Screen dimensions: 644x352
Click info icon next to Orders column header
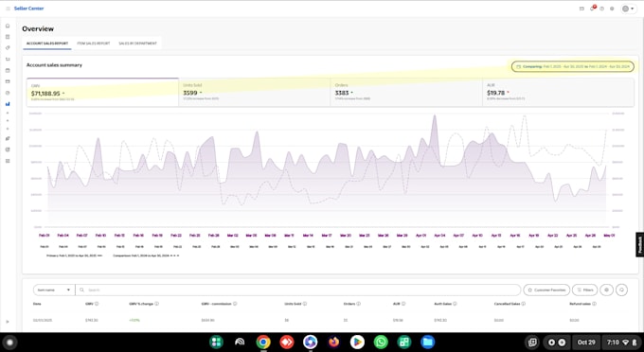pyautogui.click(x=359, y=304)
